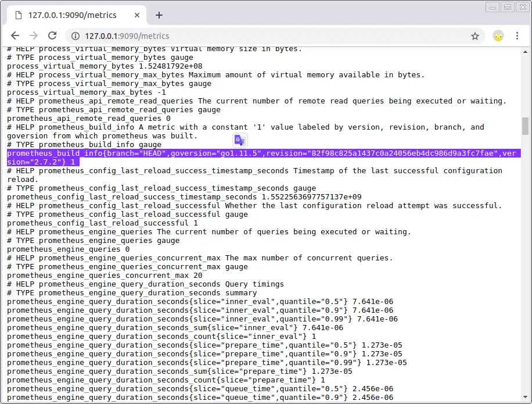Click queue_time quantile="0.5" metric line
Screen dimensions: 532x404
click(x=200, y=389)
